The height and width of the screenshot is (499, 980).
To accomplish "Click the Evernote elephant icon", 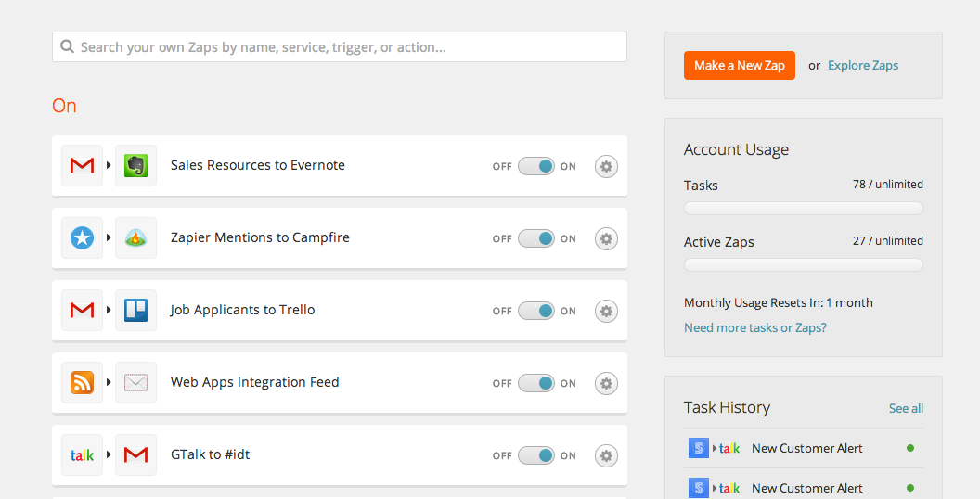I will coord(135,165).
